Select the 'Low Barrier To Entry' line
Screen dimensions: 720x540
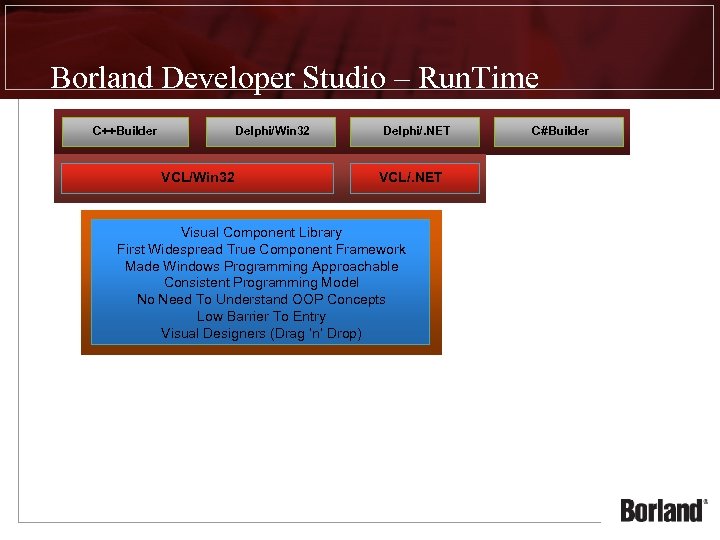(x=261, y=316)
